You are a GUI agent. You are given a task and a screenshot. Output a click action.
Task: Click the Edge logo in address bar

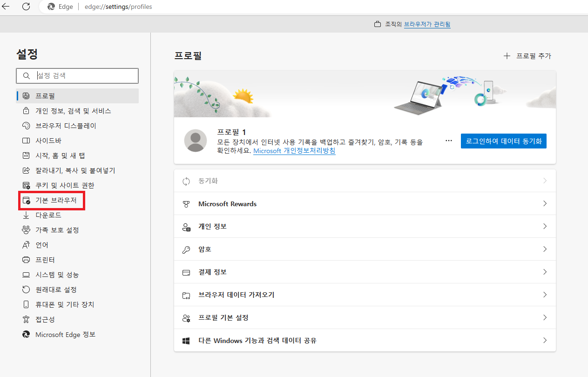[51, 7]
